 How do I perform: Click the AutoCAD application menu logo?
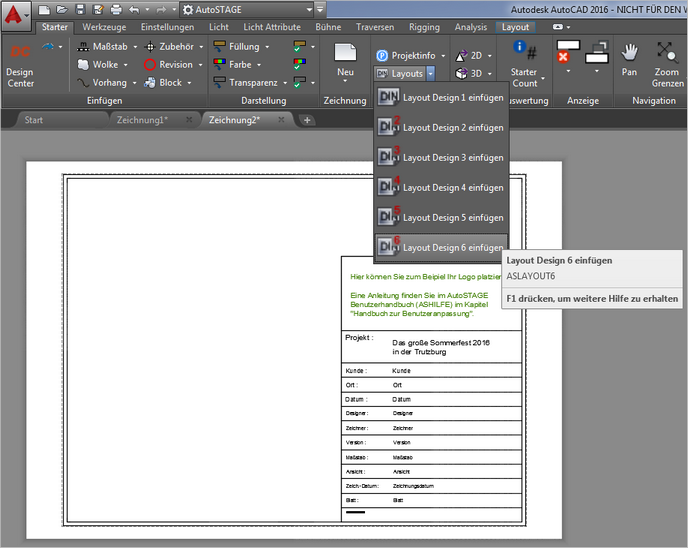click(x=14, y=13)
